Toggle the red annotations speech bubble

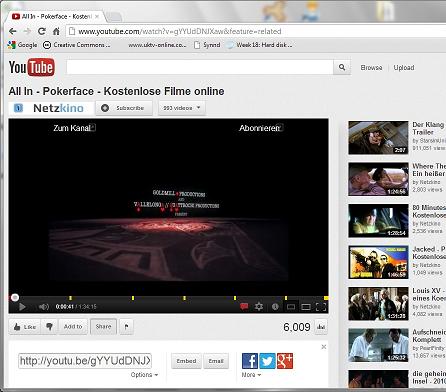pos(244,307)
